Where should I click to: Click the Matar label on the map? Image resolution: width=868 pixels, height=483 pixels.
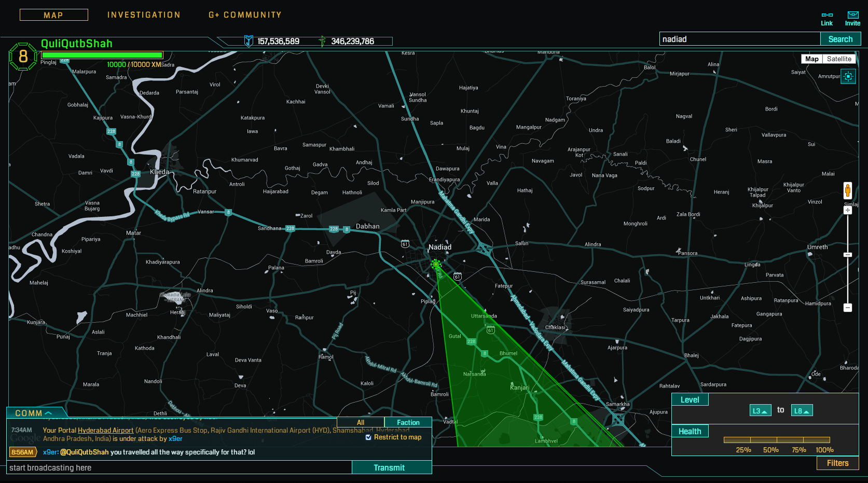(x=133, y=233)
